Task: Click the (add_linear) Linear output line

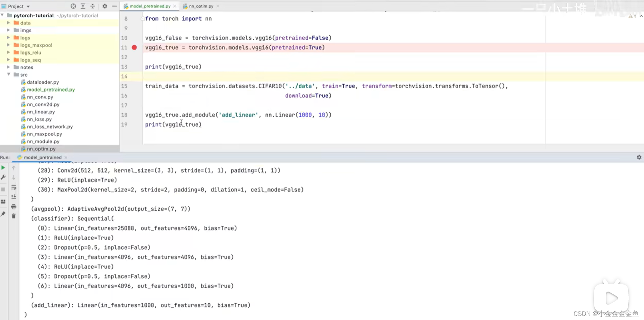Action: click(141, 305)
